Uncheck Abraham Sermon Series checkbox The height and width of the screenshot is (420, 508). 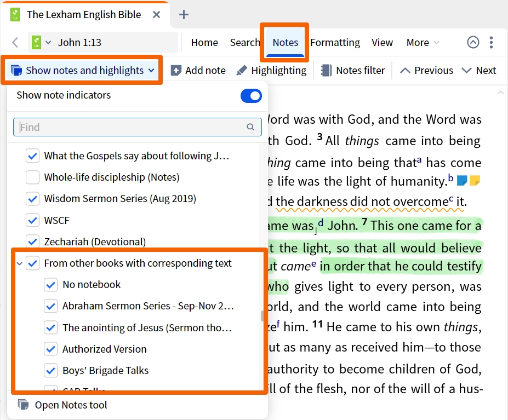tap(51, 306)
